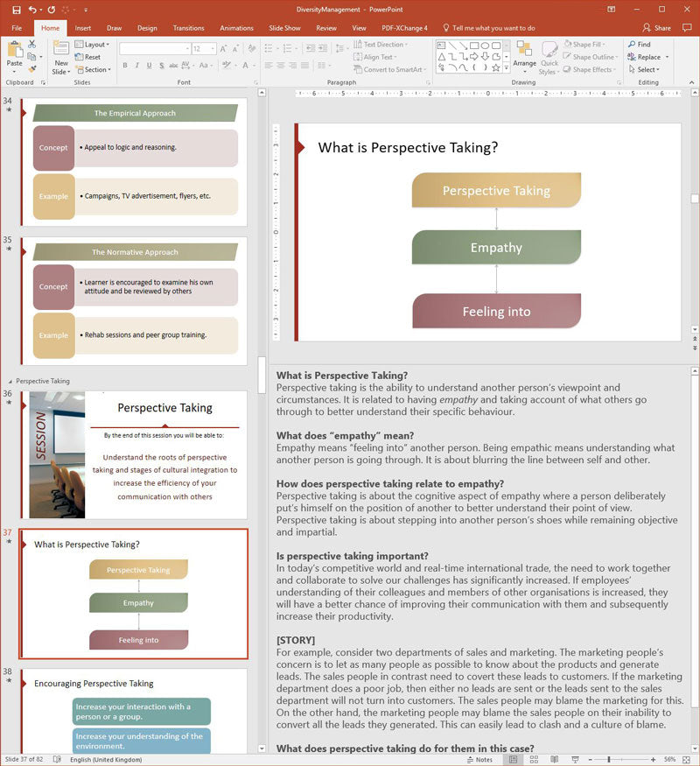Switch to the Insert tab
Image resolution: width=700 pixels, height=766 pixels.
pos(82,28)
